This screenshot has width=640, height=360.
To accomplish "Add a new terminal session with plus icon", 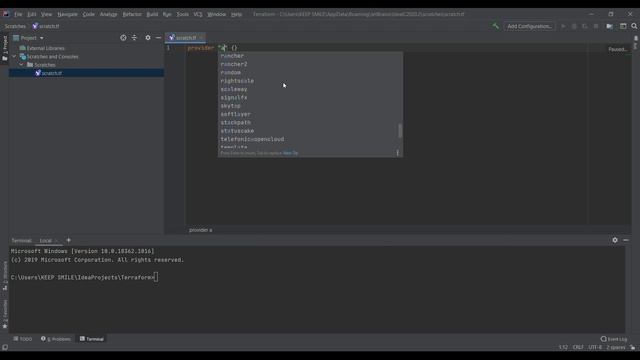I will coord(69,240).
